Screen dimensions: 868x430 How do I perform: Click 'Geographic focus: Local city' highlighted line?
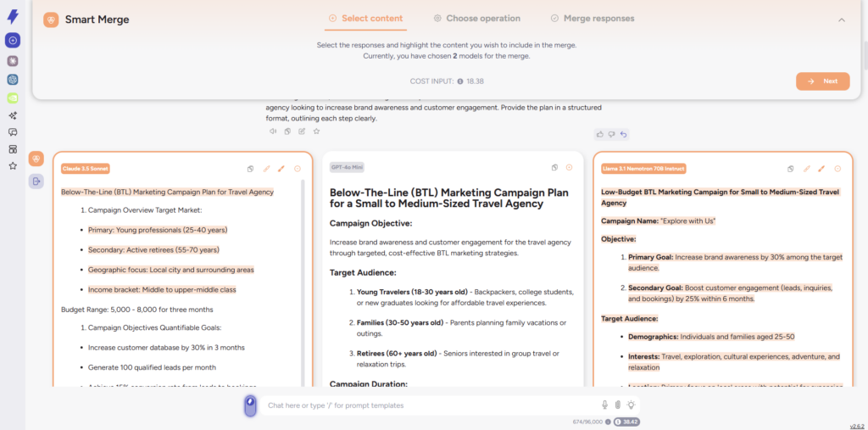pyautogui.click(x=171, y=270)
